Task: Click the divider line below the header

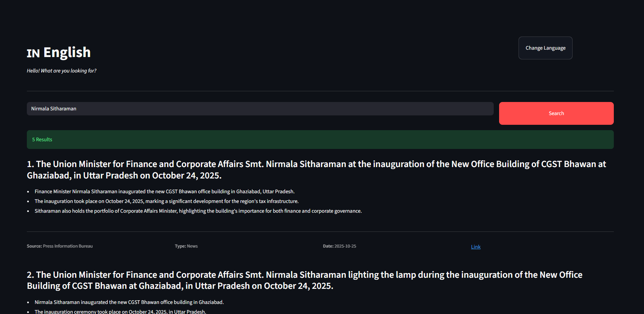Action: tap(320, 91)
